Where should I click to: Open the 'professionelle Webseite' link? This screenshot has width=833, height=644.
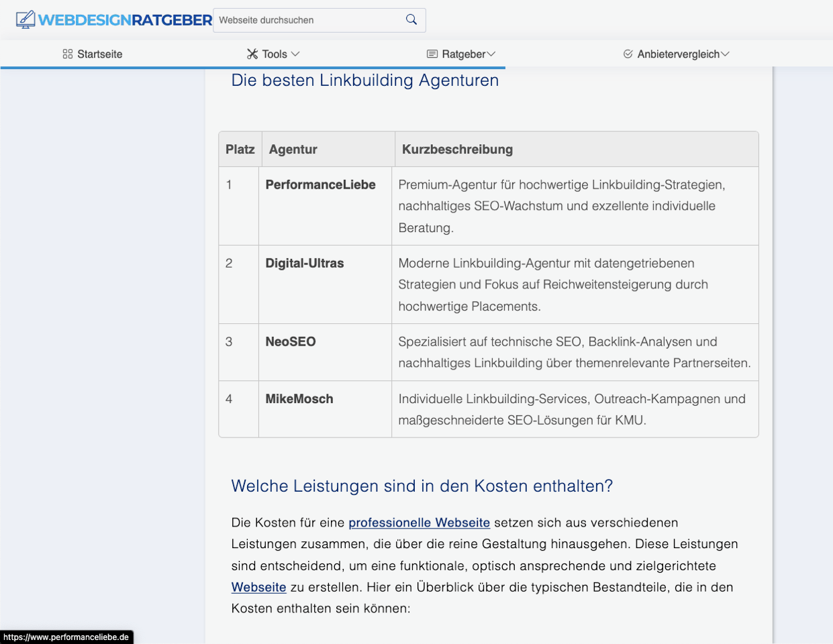click(x=419, y=523)
